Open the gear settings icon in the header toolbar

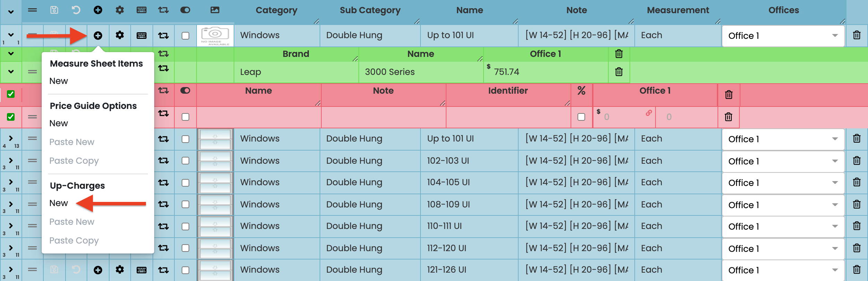point(120,10)
